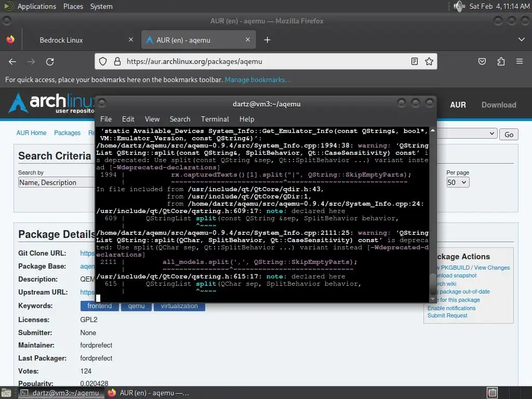Click terminal scrollbar up arrow
Screen dimensions: 532x399
(433, 130)
